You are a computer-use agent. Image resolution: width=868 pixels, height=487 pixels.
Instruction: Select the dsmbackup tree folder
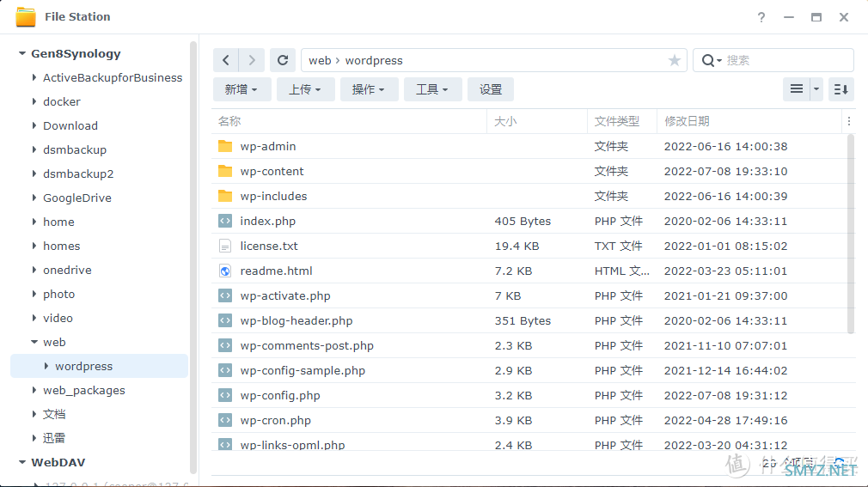[x=75, y=149]
